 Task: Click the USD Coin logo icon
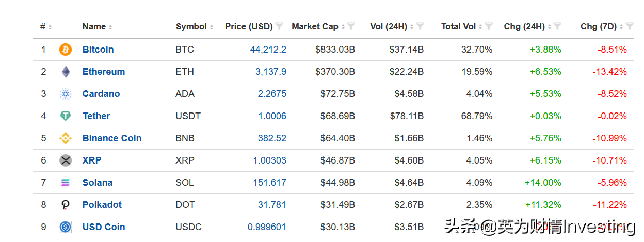pos(66,227)
